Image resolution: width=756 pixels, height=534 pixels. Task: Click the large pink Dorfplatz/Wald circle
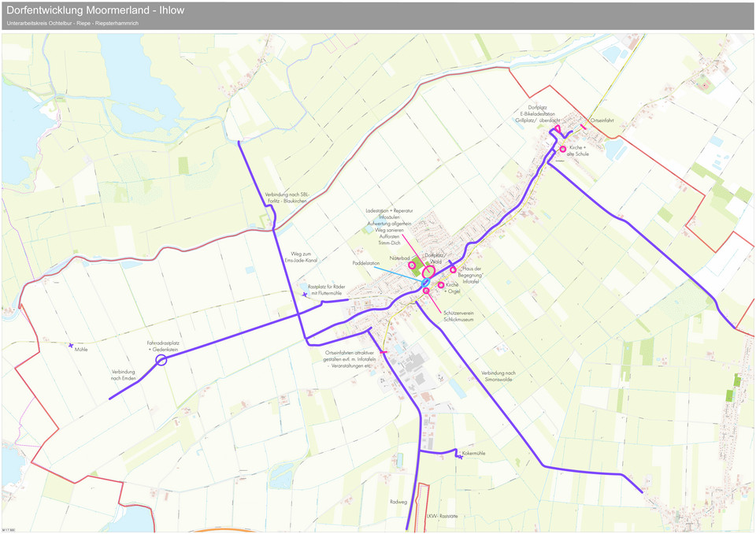430,269
